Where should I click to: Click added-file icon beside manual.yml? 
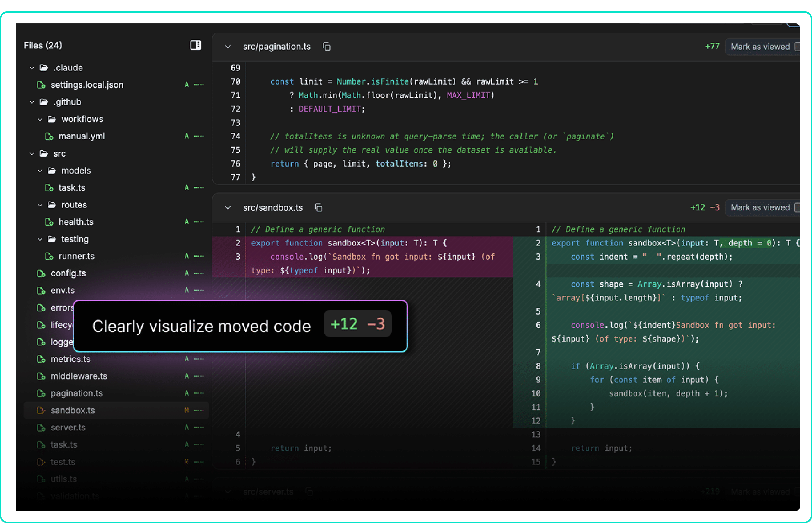pyautogui.click(x=49, y=136)
